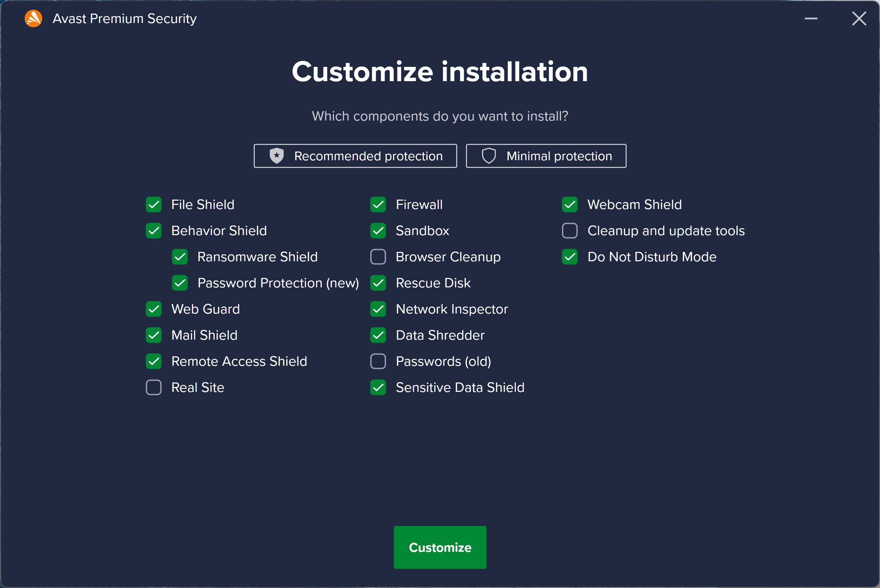Click the 'Network Inspector' label
The width and height of the screenshot is (880, 588).
(x=452, y=309)
